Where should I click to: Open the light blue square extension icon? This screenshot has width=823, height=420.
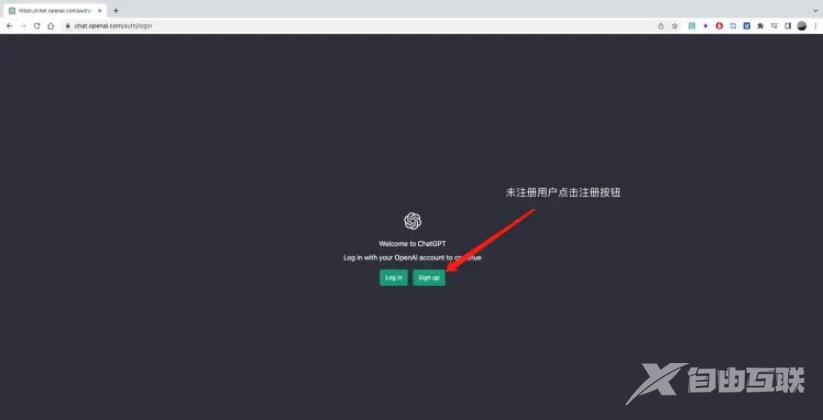click(x=733, y=26)
